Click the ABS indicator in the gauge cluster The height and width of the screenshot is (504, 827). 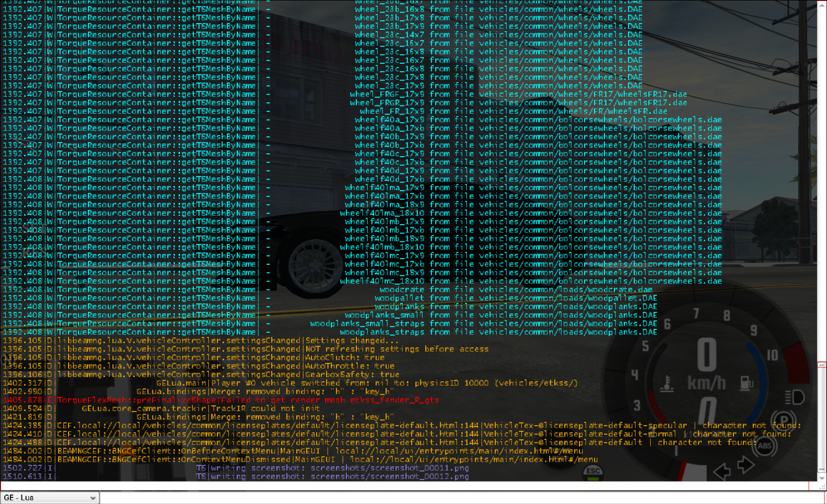tap(765, 445)
